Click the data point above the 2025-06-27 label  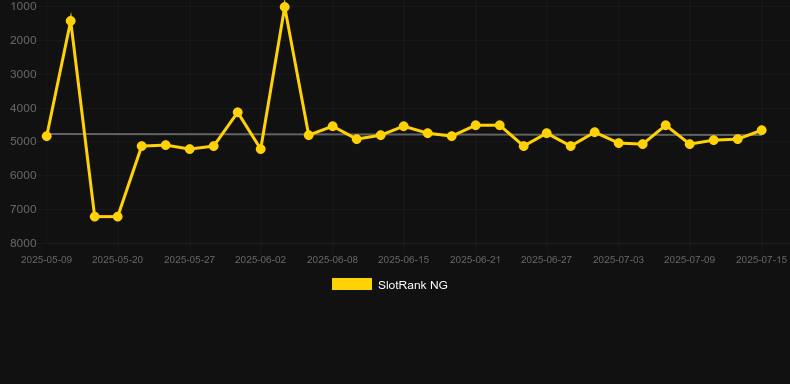click(547, 134)
